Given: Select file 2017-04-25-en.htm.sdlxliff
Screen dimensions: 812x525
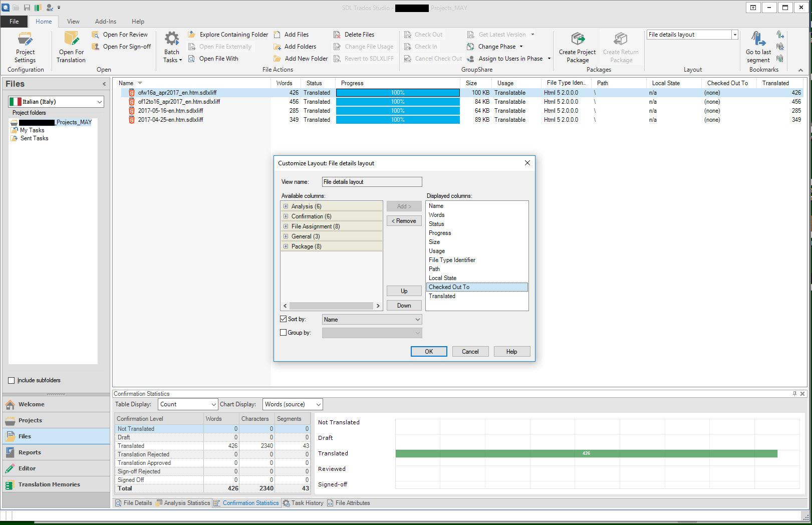Looking at the screenshot, I should 171,120.
